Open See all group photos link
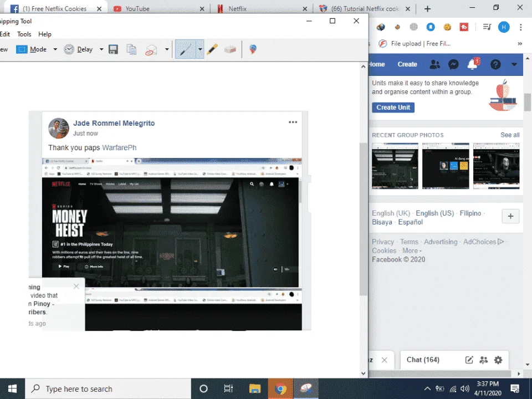The image size is (532, 399). click(510, 135)
